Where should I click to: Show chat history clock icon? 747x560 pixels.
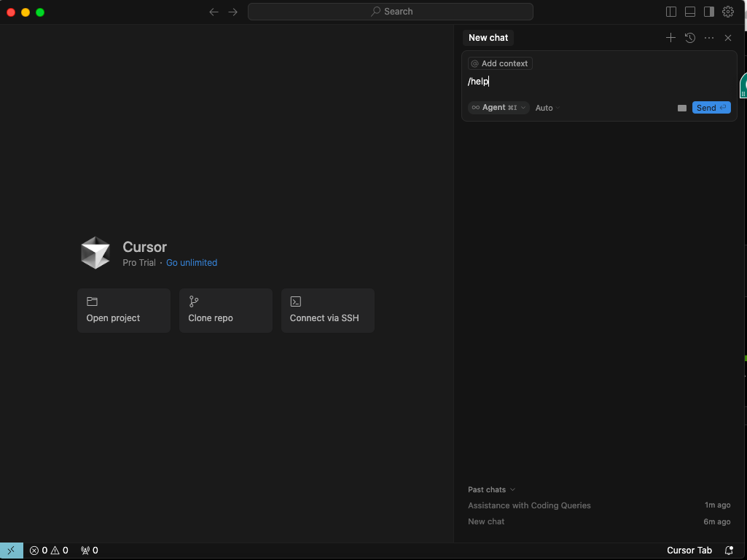(690, 38)
